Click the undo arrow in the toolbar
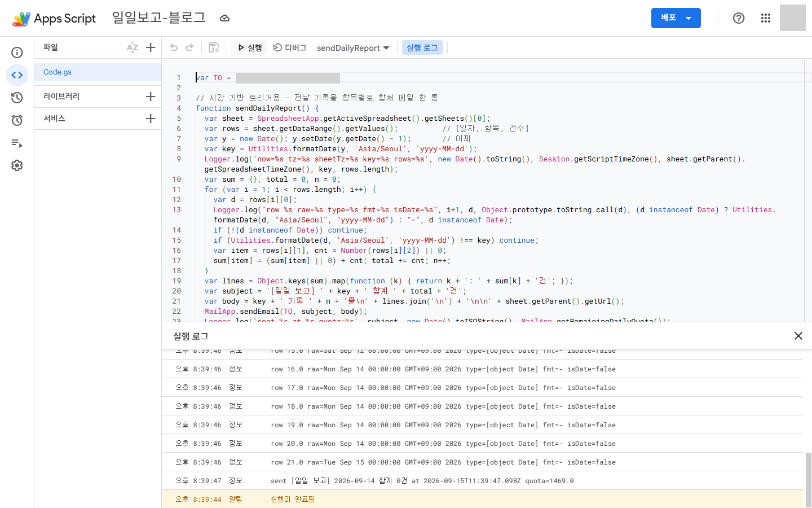This screenshot has width=812, height=508. click(174, 47)
